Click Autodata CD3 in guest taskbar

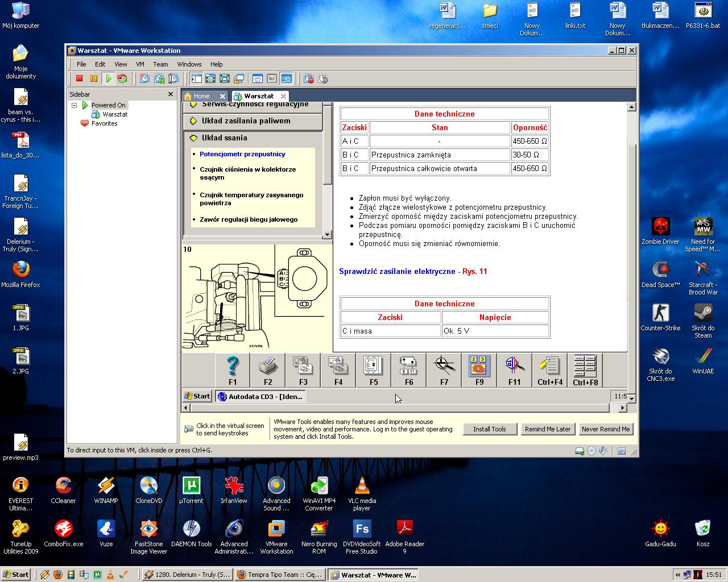point(260,396)
